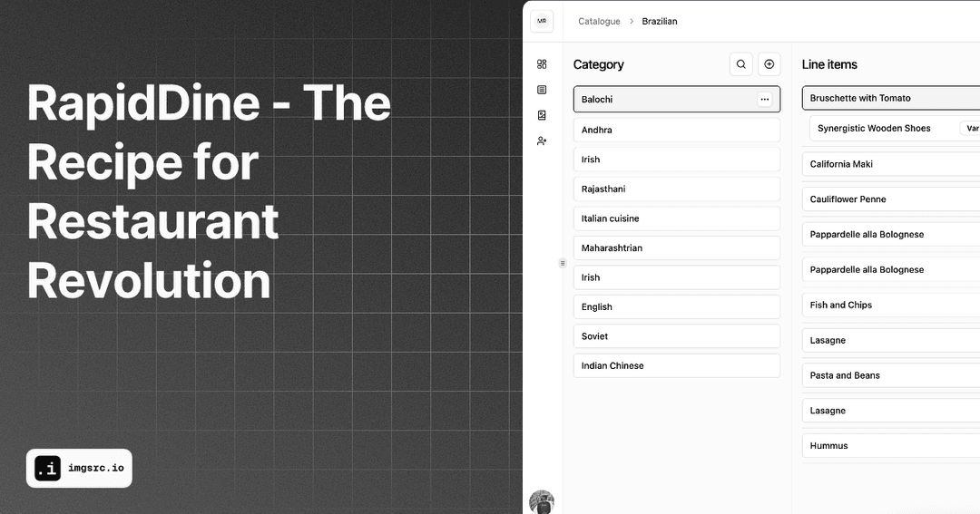This screenshot has height=514, width=980.
Task: Select the Italian cuisine category
Action: click(676, 218)
